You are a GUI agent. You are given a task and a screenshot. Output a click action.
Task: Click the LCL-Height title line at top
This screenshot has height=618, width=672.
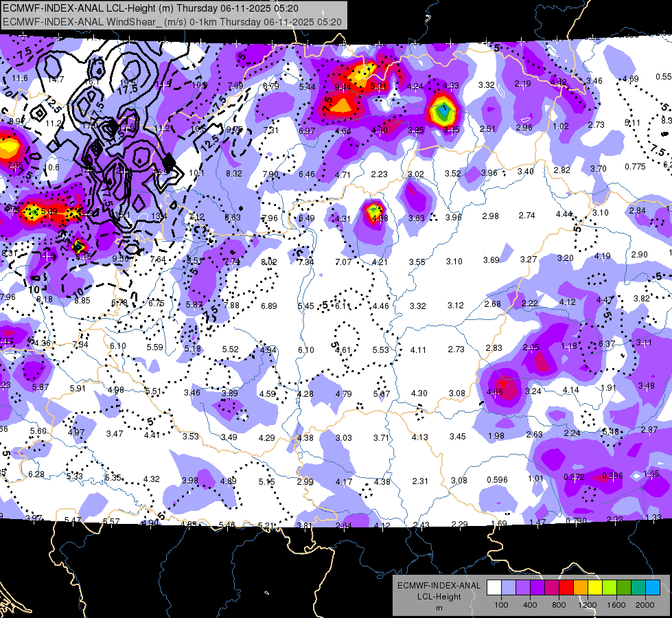[150, 8]
